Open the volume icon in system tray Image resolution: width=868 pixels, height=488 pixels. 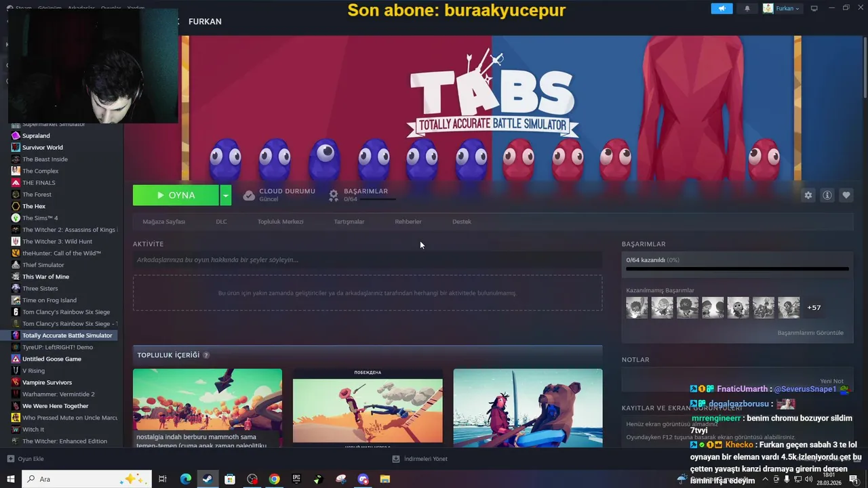(808, 479)
